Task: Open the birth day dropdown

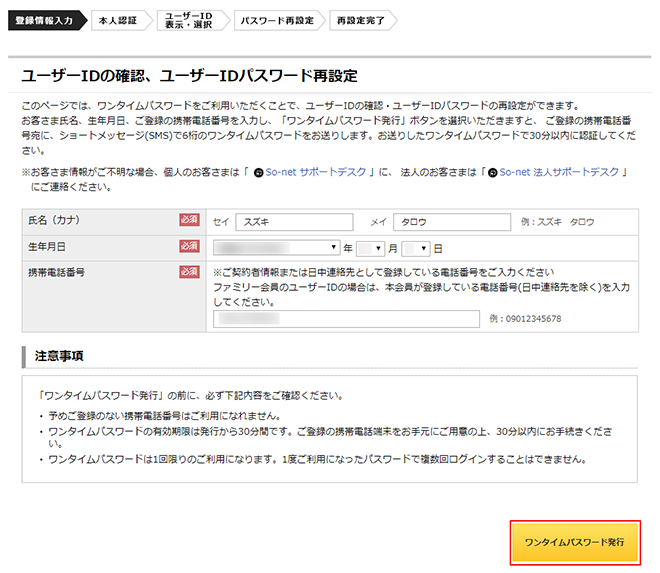Action: 415,247
